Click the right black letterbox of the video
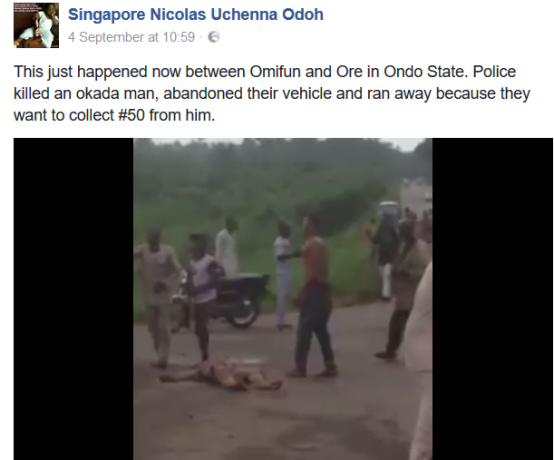Screen dimensions: 554x460 pyautogui.click(x=493, y=299)
